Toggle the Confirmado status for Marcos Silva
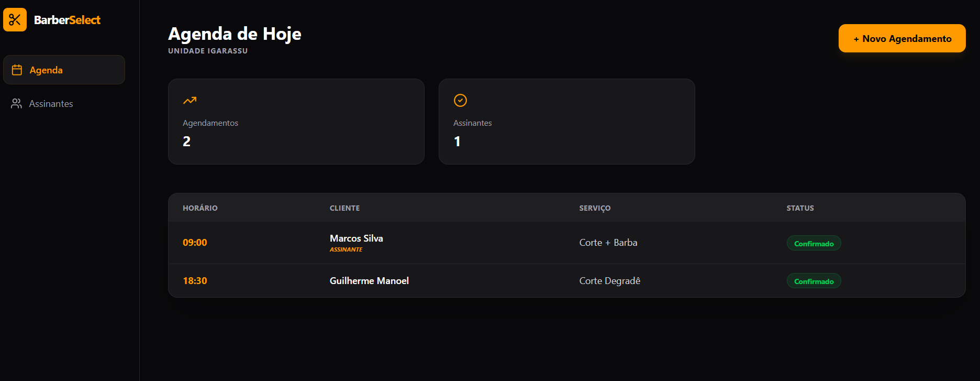The image size is (980, 381). click(x=814, y=243)
